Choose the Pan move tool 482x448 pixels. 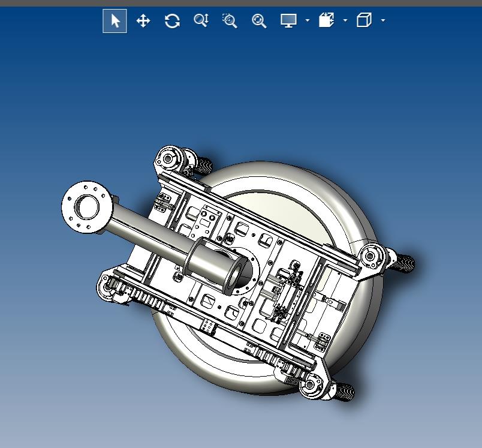(143, 21)
